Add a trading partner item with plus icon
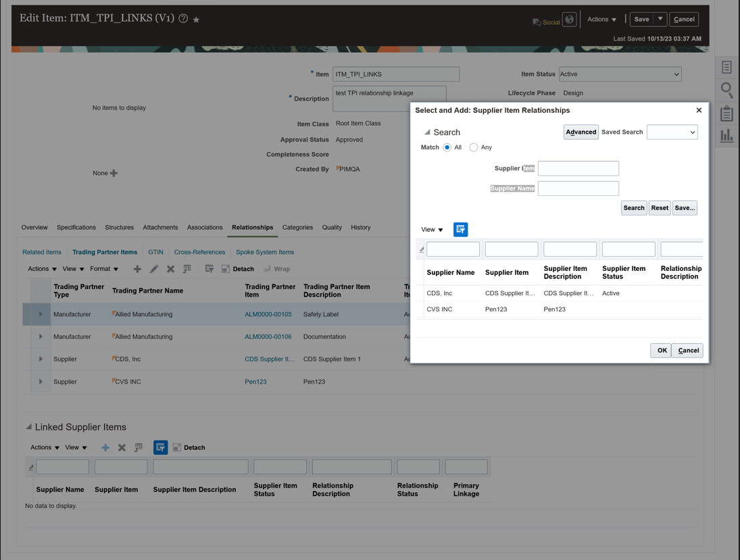The width and height of the screenshot is (740, 560). pyautogui.click(x=137, y=269)
